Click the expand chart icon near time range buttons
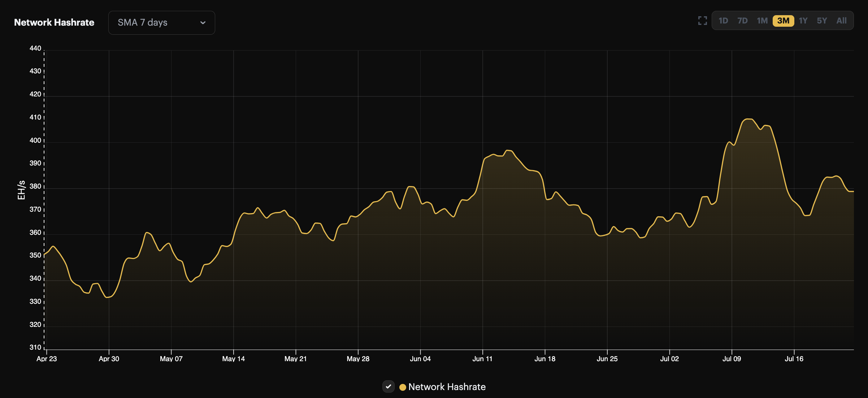The height and width of the screenshot is (398, 868). coord(703,21)
